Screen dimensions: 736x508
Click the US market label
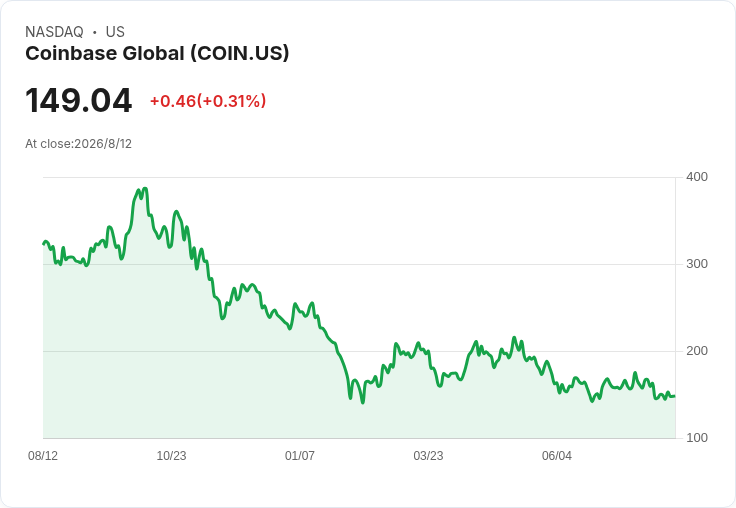[x=115, y=32]
